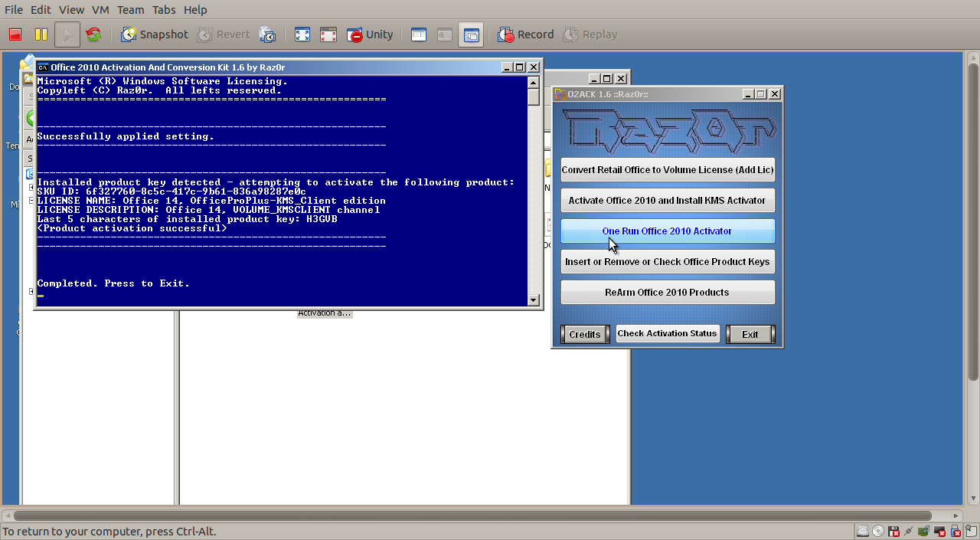
Task: Click the VM vertical scrollbar thumb
Action: pos(973,223)
